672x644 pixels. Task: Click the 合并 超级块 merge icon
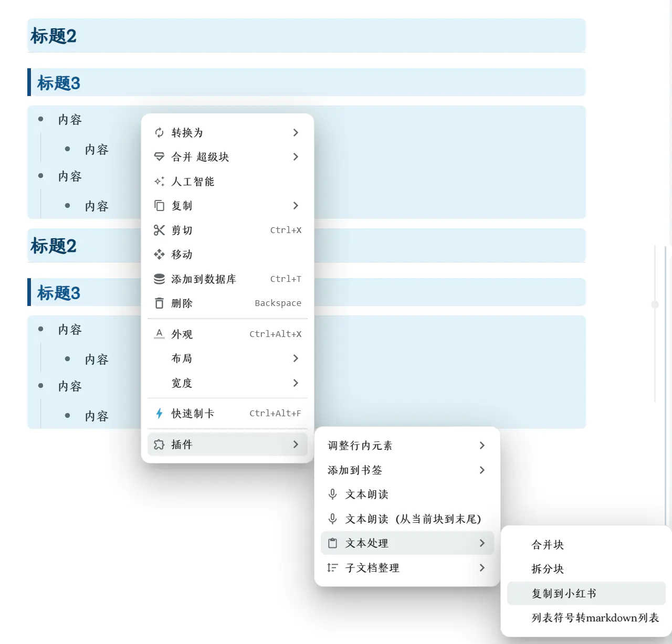click(159, 157)
